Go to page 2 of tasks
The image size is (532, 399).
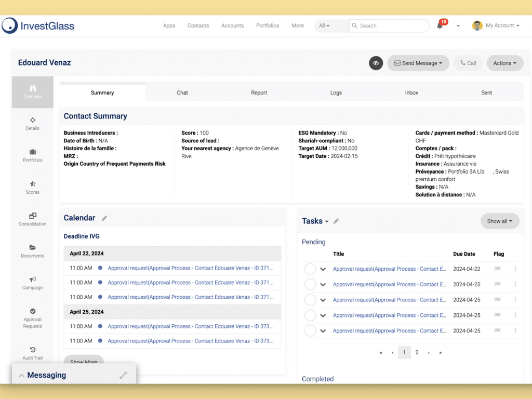pyautogui.click(x=417, y=353)
